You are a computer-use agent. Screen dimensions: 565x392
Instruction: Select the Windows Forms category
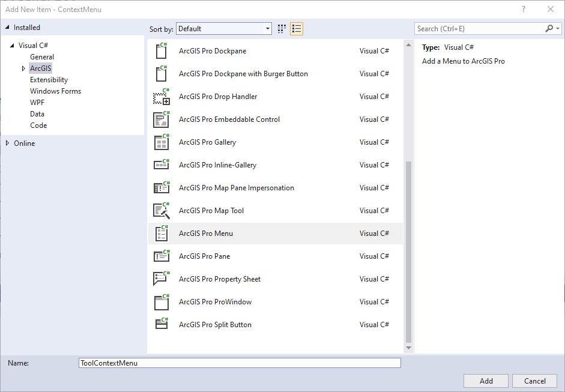pos(55,91)
